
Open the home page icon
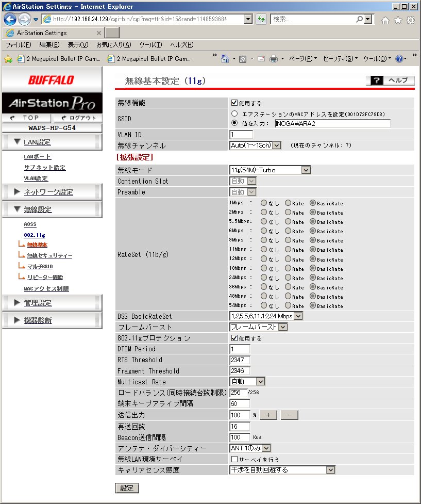(385, 20)
